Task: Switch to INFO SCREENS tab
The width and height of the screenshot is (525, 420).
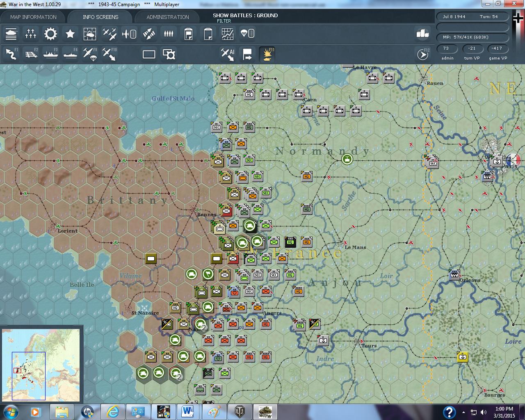Action: [100, 17]
